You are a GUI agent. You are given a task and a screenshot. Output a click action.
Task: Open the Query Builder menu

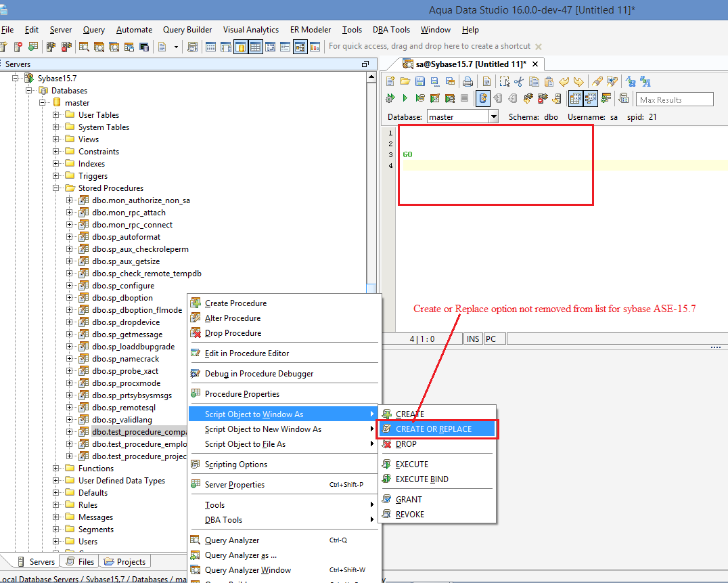tap(187, 30)
